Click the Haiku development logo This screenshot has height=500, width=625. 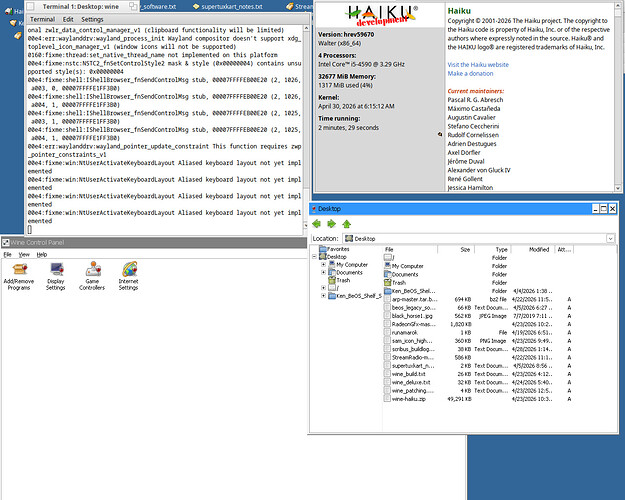[x=381, y=15]
